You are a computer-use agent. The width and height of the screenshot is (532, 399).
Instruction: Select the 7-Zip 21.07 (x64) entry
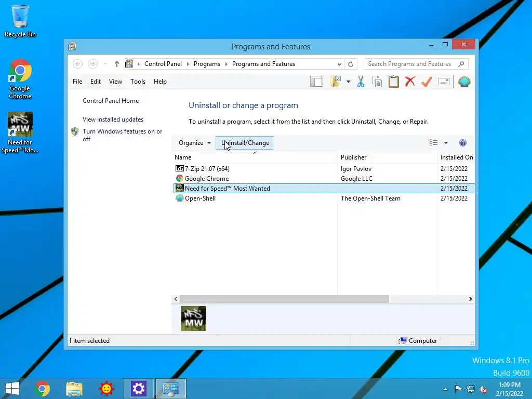pos(324,169)
